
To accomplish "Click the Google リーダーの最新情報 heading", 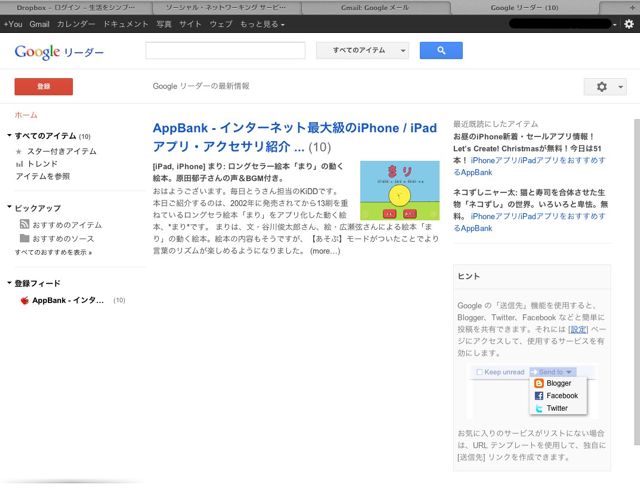I will 201,86.
